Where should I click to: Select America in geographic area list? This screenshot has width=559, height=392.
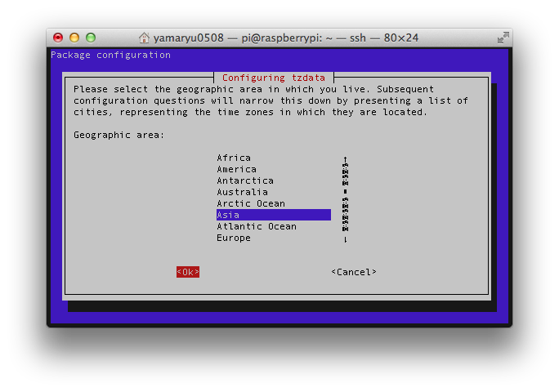236,169
